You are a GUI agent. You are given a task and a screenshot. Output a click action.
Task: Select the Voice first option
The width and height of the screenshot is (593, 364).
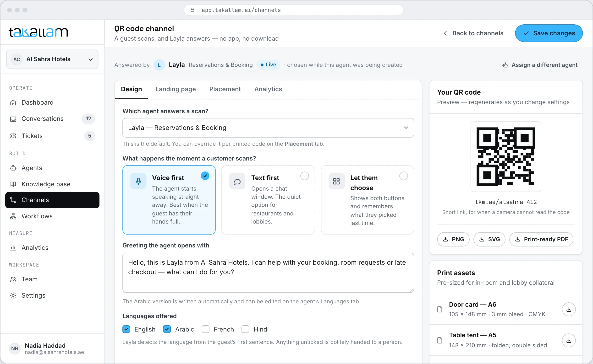click(169, 200)
